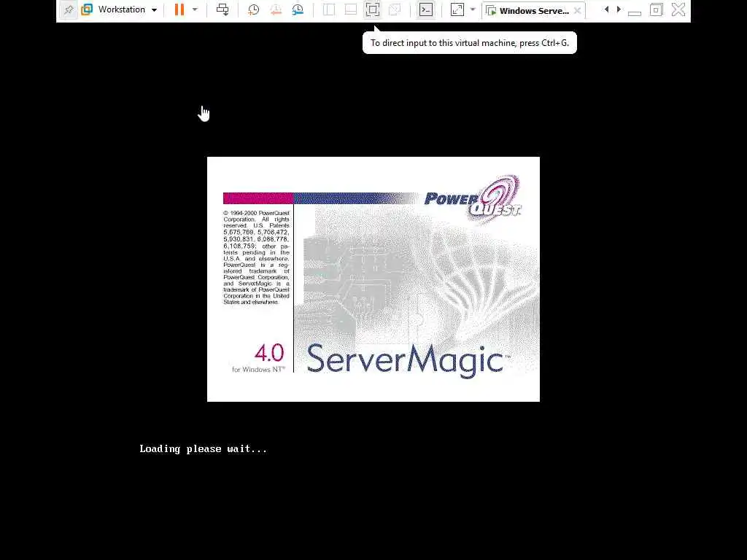
Task: Take a snapshot of this virtual machine
Action: pyautogui.click(x=253, y=9)
